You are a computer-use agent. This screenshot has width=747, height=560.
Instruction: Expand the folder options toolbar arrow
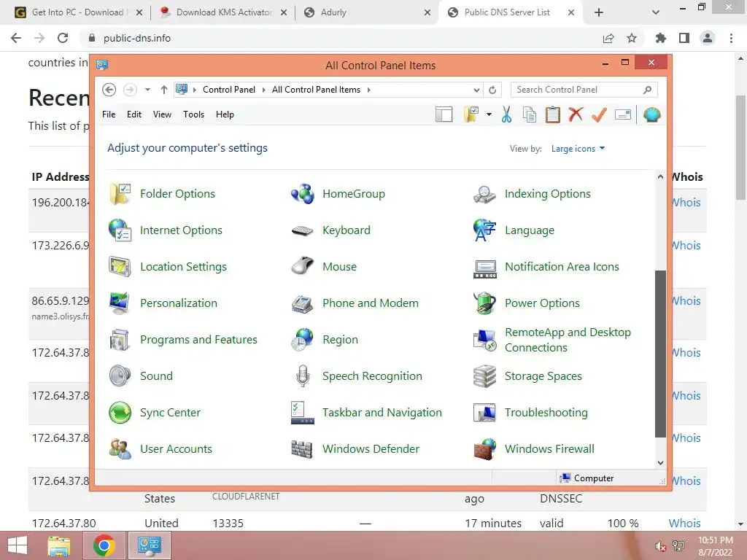click(489, 114)
